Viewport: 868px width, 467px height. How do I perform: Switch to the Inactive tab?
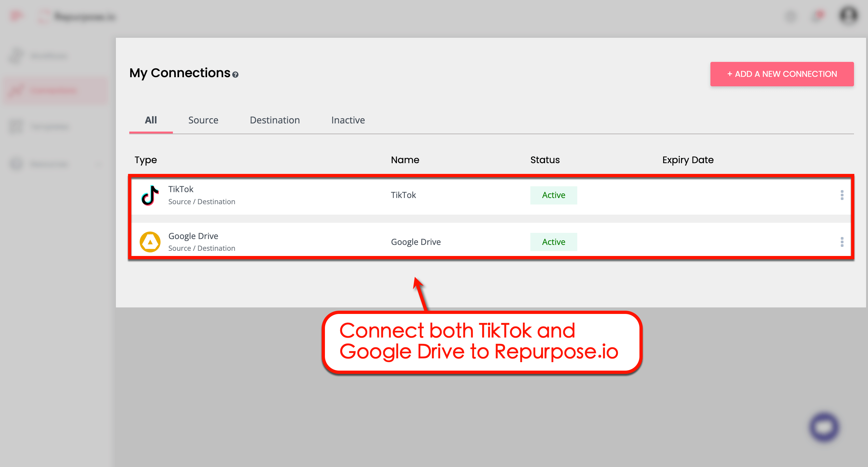click(348, 120)
